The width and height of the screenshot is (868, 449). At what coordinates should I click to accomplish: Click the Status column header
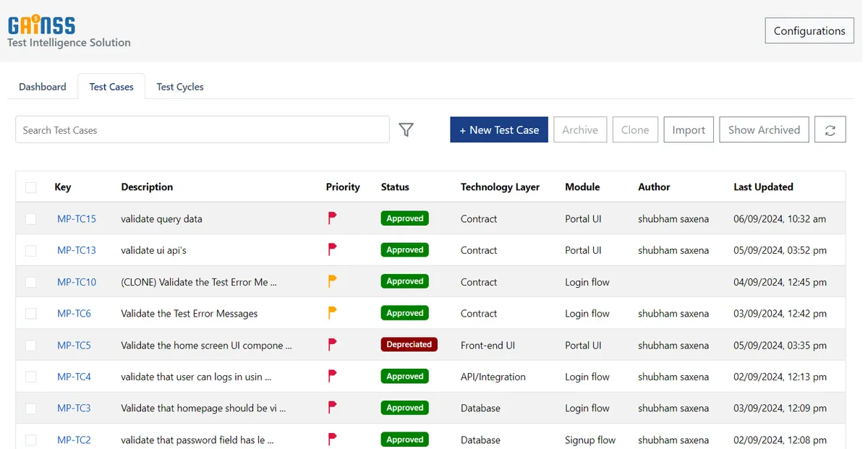click(x=395, y=187)
